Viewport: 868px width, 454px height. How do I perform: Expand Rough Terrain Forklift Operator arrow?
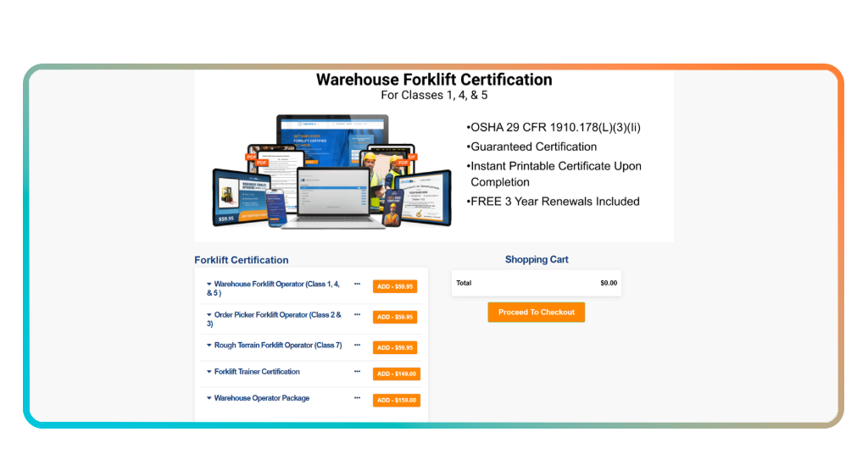[209, 345]
